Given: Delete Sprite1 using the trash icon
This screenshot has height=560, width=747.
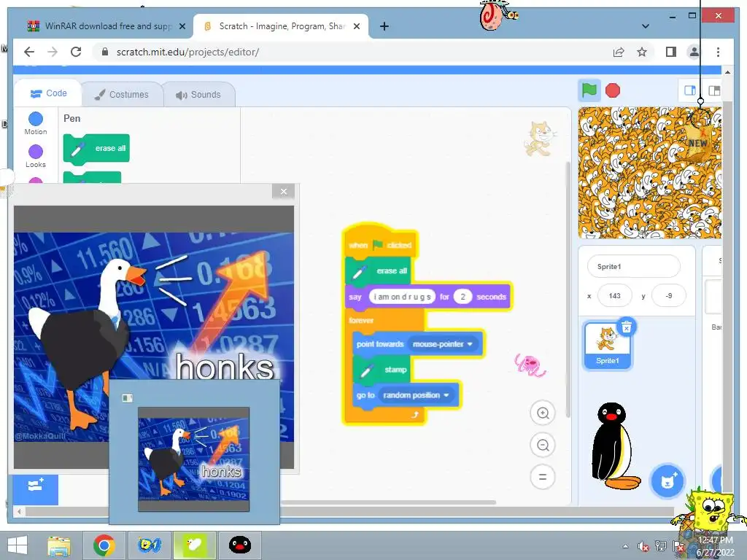Looking at the screenshot, I should click(x=627, y=327).
